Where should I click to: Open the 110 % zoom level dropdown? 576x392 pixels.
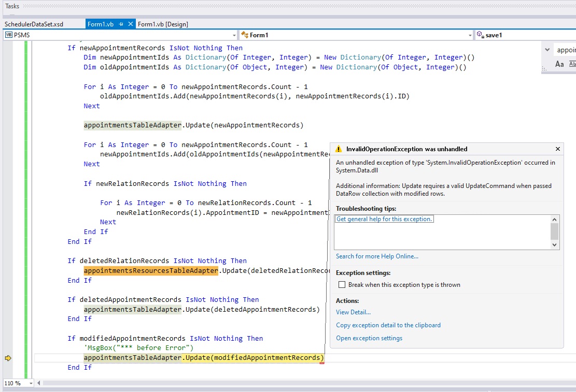(x=31, y=383)
